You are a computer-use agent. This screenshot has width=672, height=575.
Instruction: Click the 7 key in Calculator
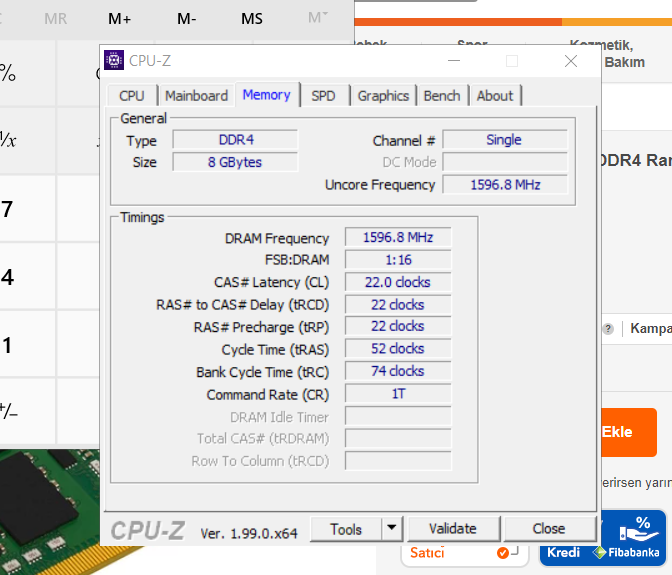27,209
